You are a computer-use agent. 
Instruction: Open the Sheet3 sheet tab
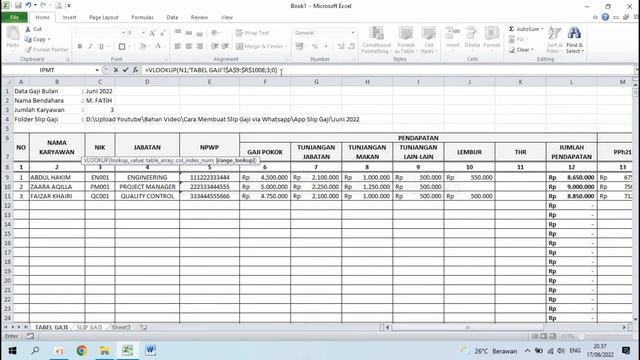click(x=121, y=327)
